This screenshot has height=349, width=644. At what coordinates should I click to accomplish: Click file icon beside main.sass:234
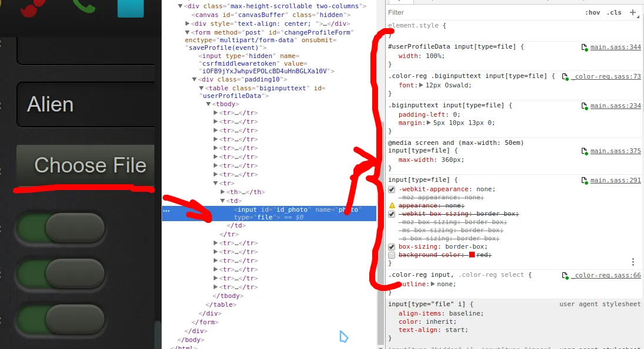pos(585,106)
